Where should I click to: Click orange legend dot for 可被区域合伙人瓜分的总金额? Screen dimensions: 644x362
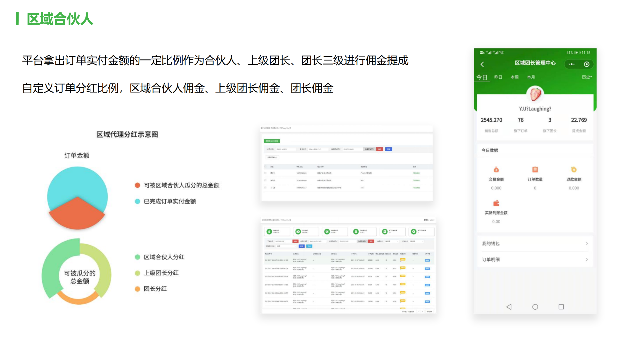[137, 185]
